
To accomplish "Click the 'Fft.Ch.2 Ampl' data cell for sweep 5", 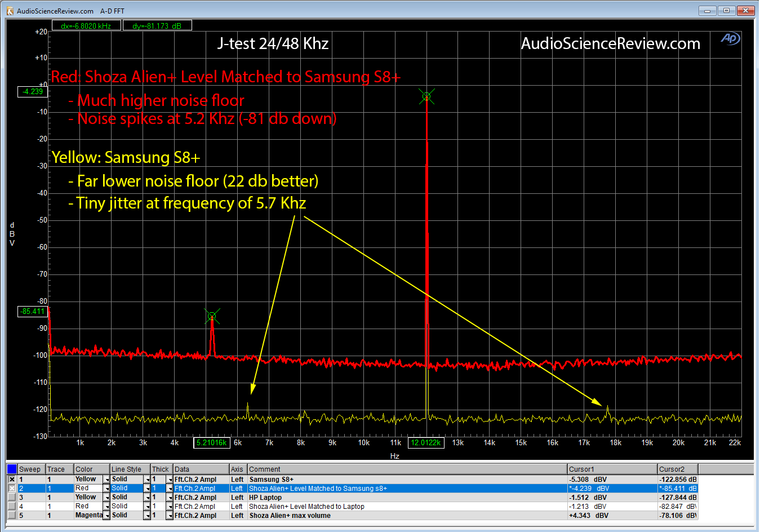I will pos(201,516).
